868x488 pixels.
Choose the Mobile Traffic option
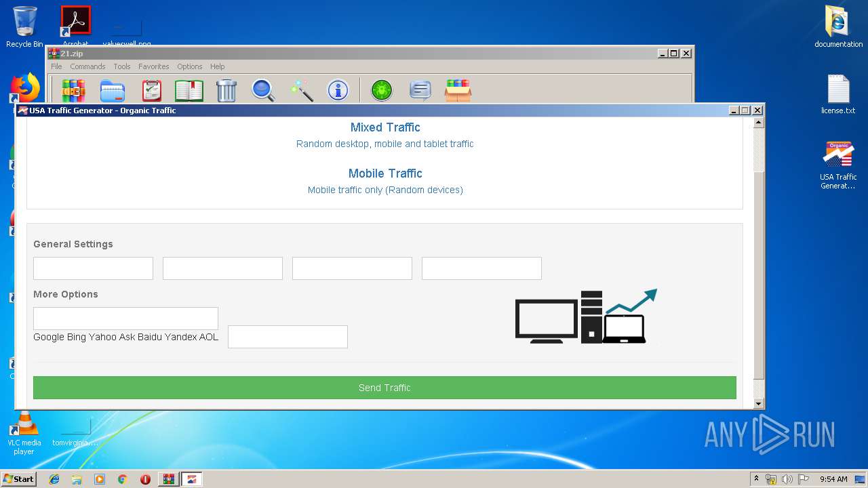tap(385, 174)
